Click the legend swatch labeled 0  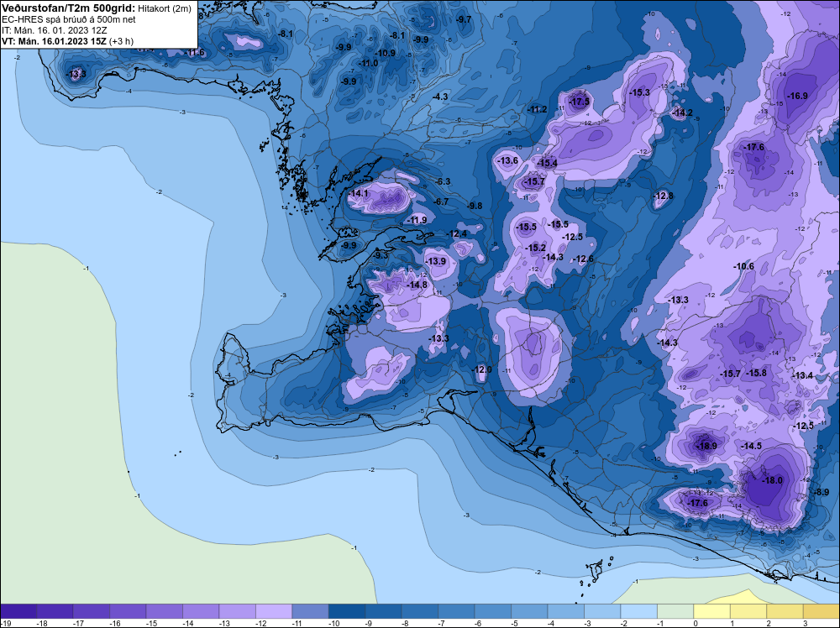(711, 611)
